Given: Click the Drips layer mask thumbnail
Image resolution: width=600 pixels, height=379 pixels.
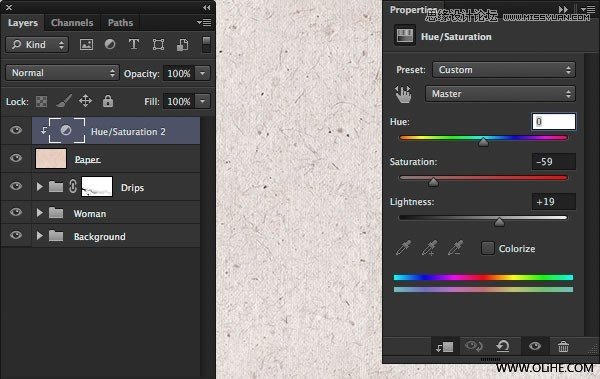Looking at the screenshot, I should click(x=97, y=186).
